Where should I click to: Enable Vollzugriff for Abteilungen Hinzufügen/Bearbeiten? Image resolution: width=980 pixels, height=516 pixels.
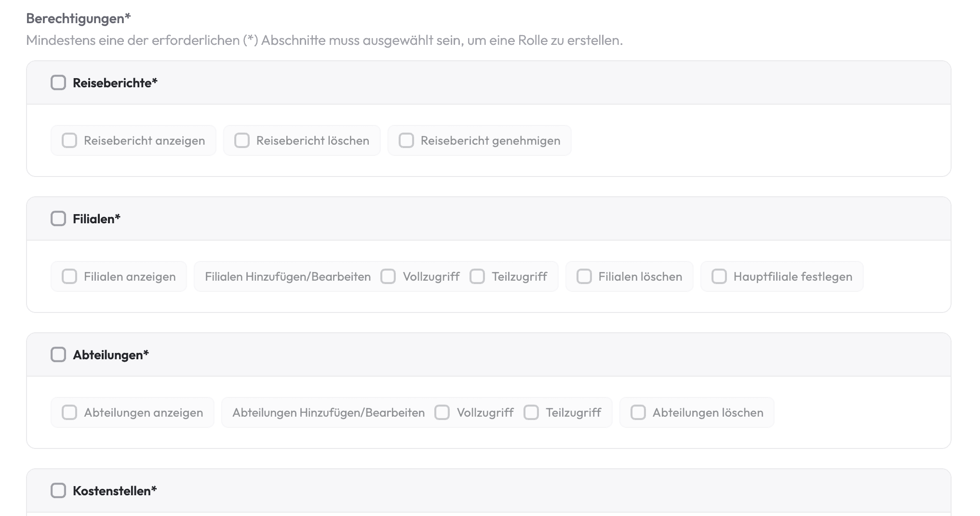(x=442, y=412)
